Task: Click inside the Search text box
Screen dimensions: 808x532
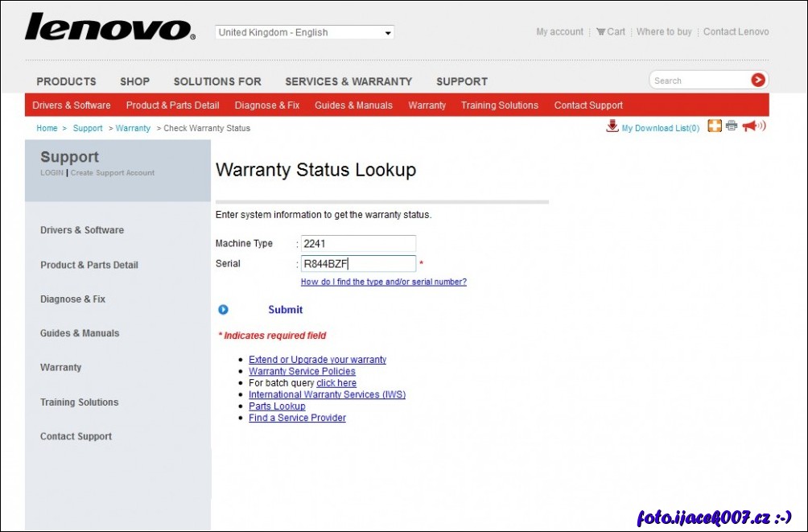Action: pos(699,80)
